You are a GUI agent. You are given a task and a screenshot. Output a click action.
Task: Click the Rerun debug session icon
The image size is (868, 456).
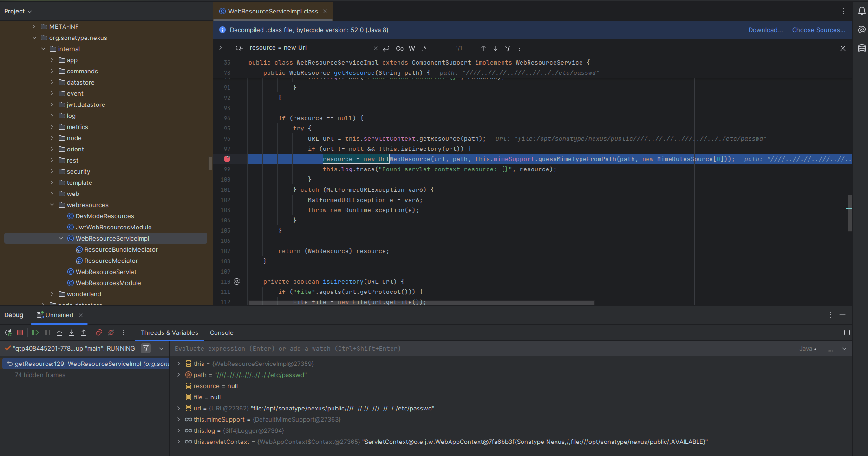(x=8, y=332)
